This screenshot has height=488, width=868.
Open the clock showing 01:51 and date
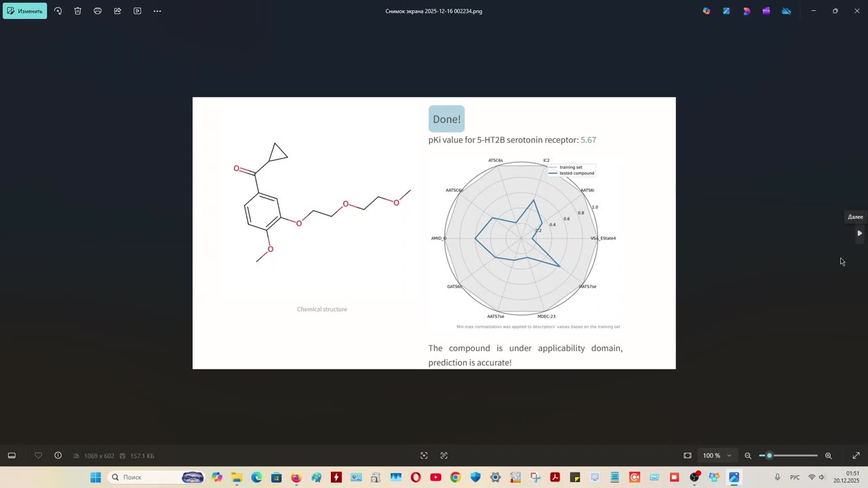[x=847, y=477]
